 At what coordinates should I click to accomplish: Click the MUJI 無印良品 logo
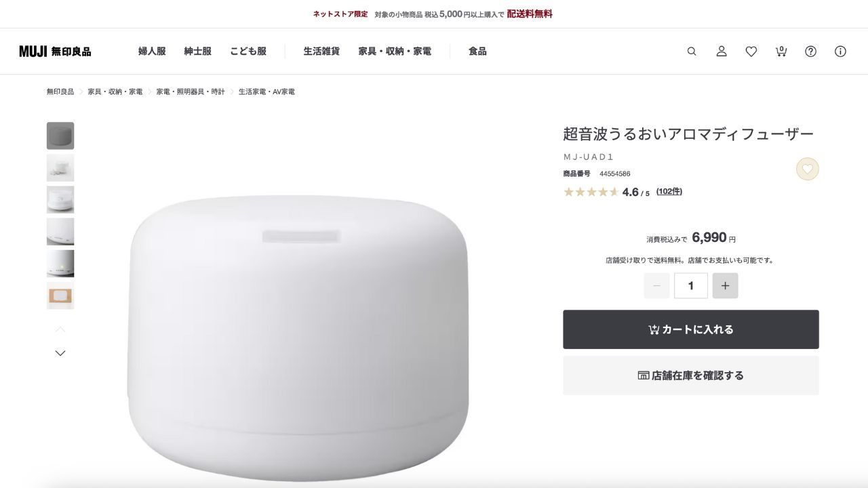point(55,52)
